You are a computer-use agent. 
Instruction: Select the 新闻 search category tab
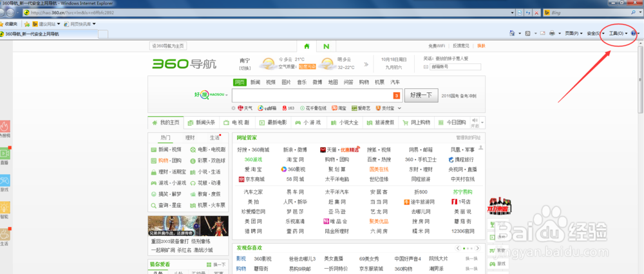[256, 83]
